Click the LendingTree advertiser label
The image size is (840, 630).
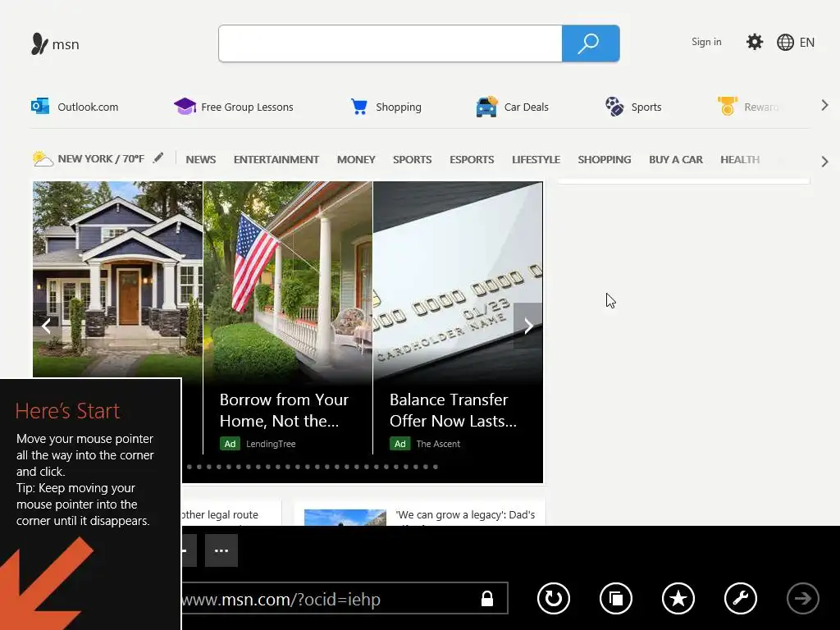click(271, 444)
